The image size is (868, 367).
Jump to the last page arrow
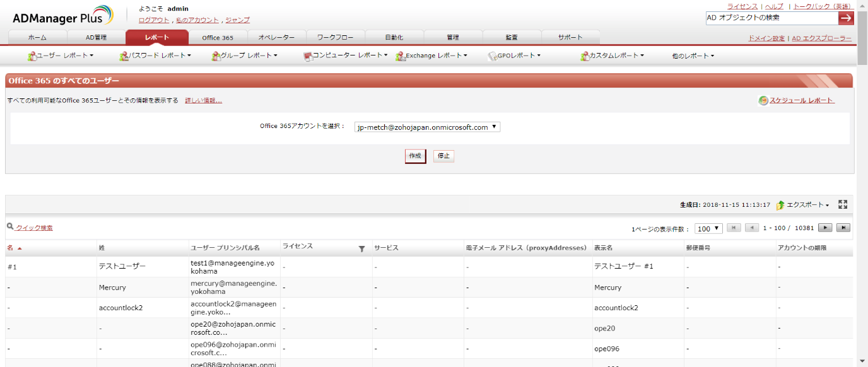coord(843,228)
